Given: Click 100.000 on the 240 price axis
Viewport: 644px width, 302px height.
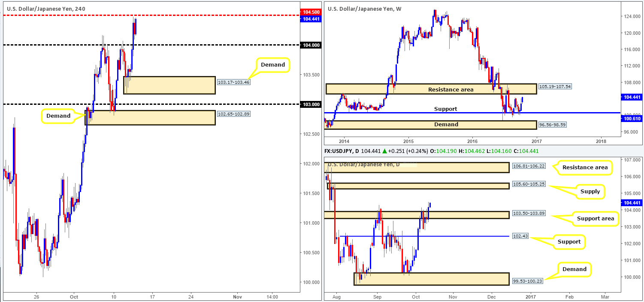Looking at the screenshot, I should coord(311,282).
